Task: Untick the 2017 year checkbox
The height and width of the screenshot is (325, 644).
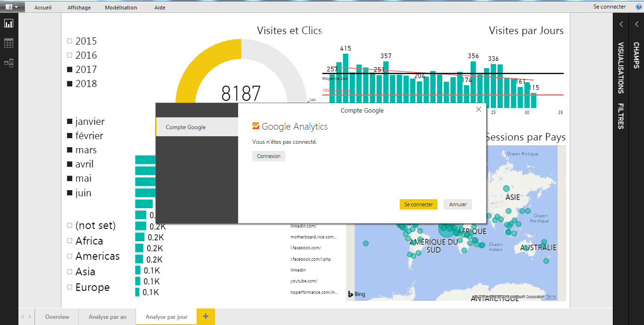Action: [70, 70]
